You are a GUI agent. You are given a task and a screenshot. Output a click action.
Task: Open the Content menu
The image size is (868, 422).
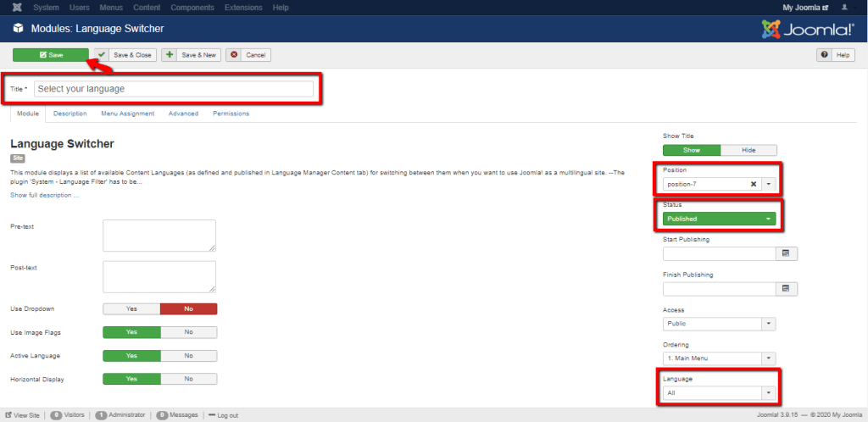[x=147, y=8]
